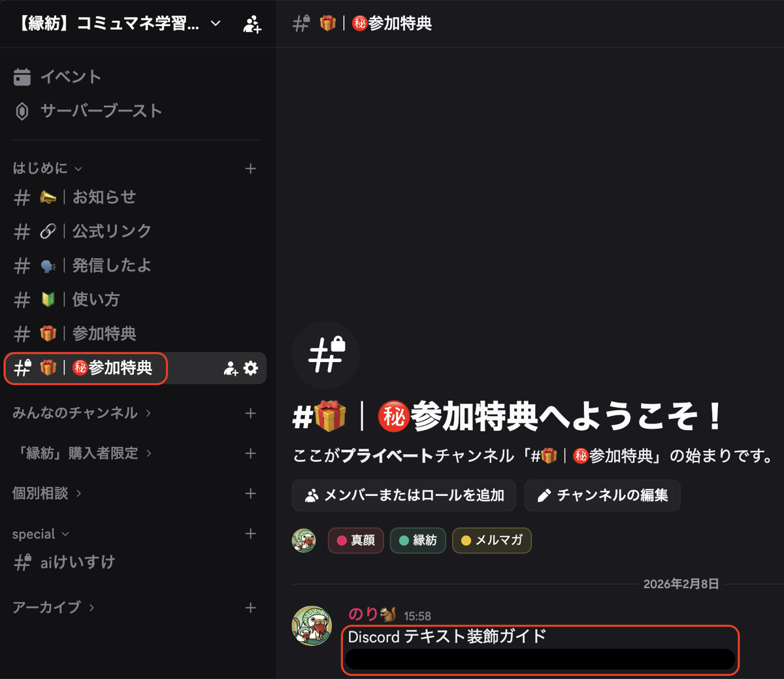Viewport: 784px width, 679px height.
Task: Click the large locked channel welcome icon
Action: pyautogui.click(x=326, y=356)
